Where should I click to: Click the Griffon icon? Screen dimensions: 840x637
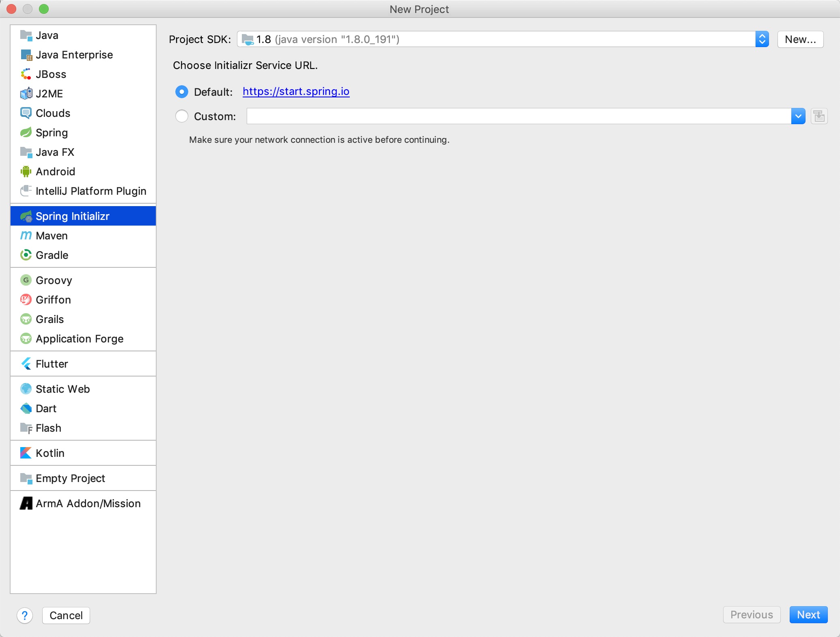26,300
